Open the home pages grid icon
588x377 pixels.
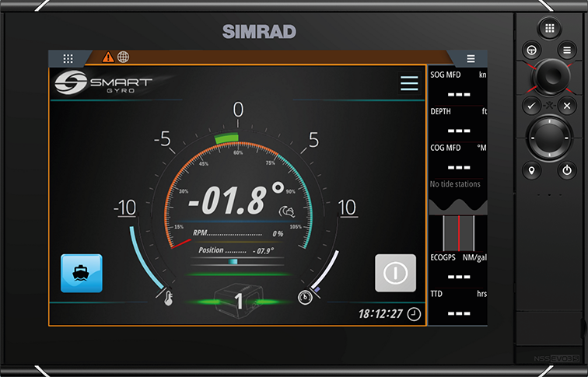click(x=68, y=58)
